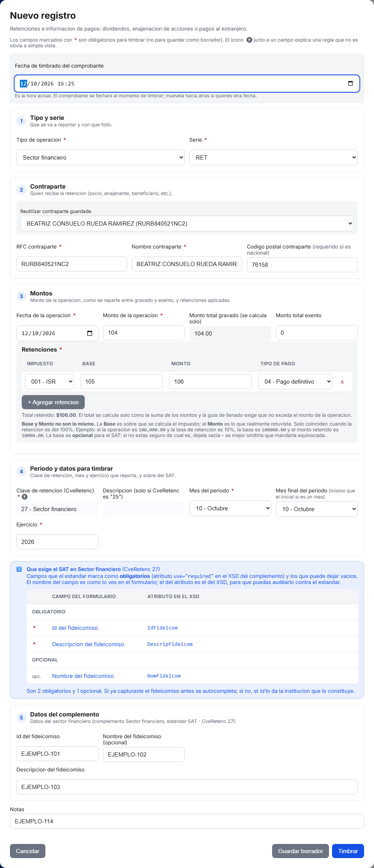Open the Tipo de pago dropdown
Viewport: 374px width, 868px height.
pos(295,382)
